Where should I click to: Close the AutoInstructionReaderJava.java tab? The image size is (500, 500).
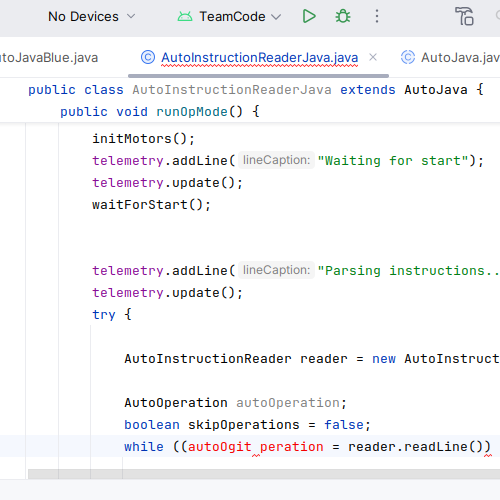pos(373,58)
